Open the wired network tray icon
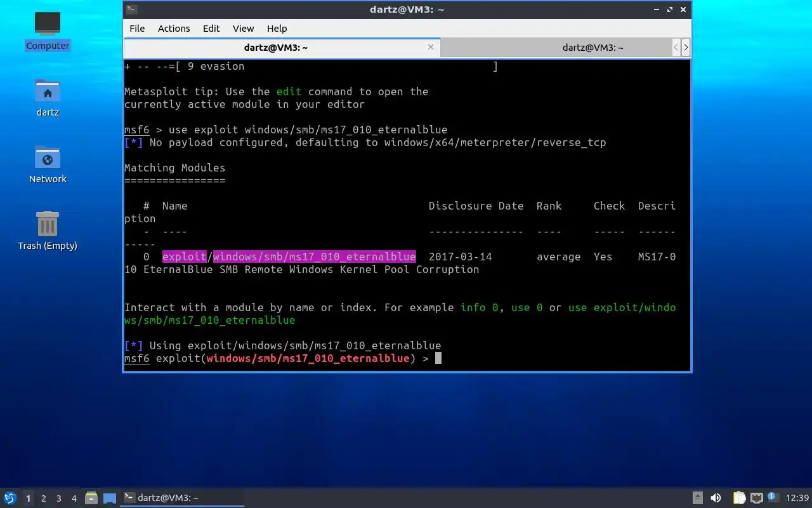812x508 pixels. click(756, 498)
